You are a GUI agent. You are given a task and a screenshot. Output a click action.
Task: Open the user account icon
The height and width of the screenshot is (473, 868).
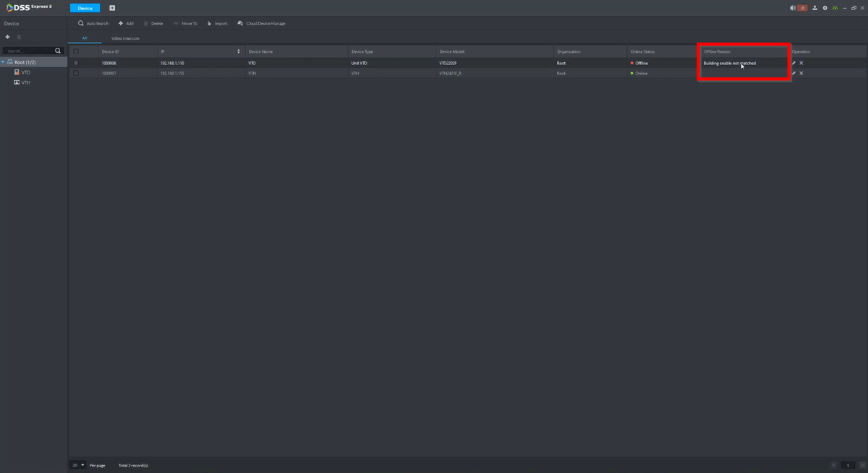tap(814, 8)
